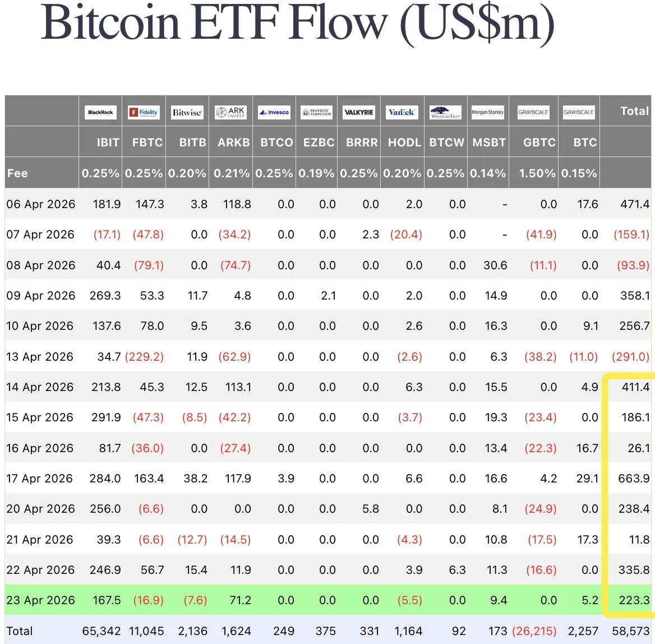Screen dimensions: 655x644
Task: Select the Bitwise logo
Action: pos(187,112)
